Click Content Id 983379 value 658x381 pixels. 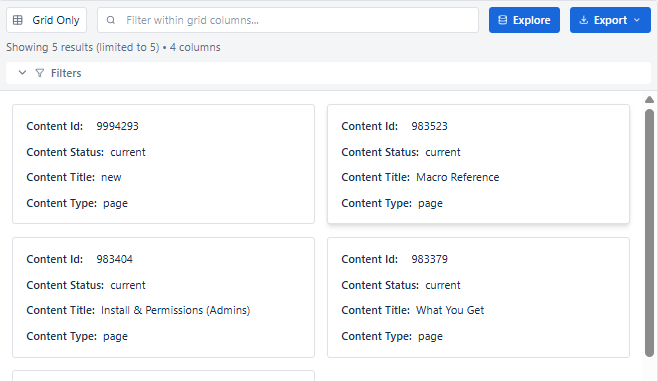pyautogui.click(x=429, y=259)
